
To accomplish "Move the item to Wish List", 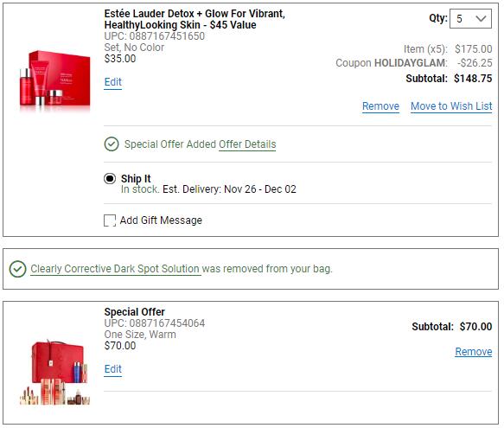I will [451, 106].
